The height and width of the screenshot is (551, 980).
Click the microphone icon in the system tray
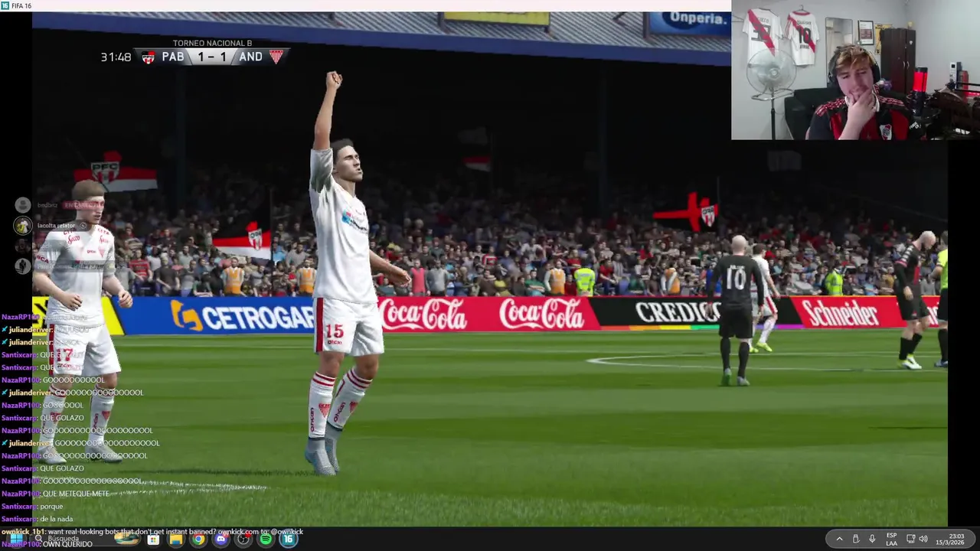pyautogui.click(x=872, y=539)
